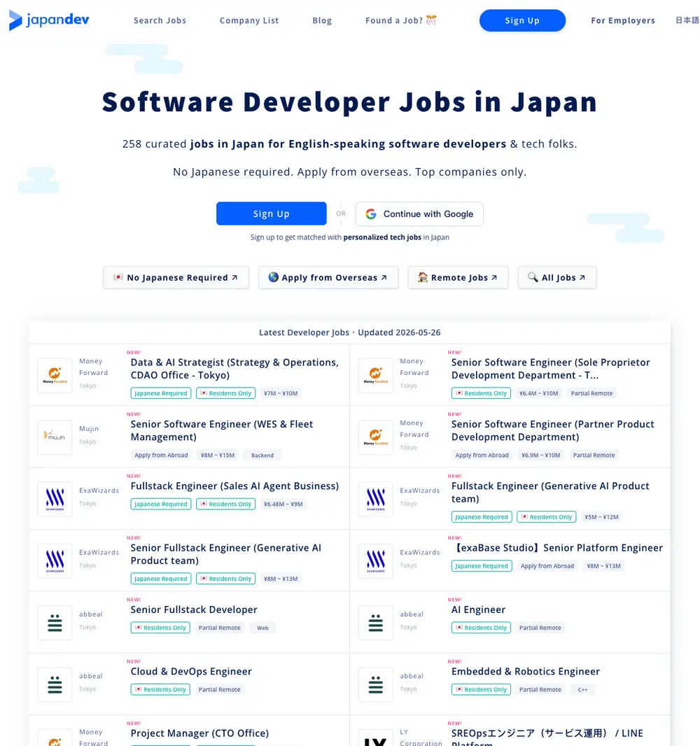
Task: Open Company List page
Action: point(249,20)
